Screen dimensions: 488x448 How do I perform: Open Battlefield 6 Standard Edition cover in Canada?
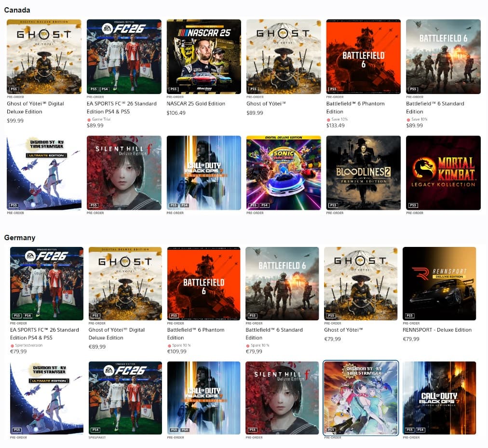point(443,56)
